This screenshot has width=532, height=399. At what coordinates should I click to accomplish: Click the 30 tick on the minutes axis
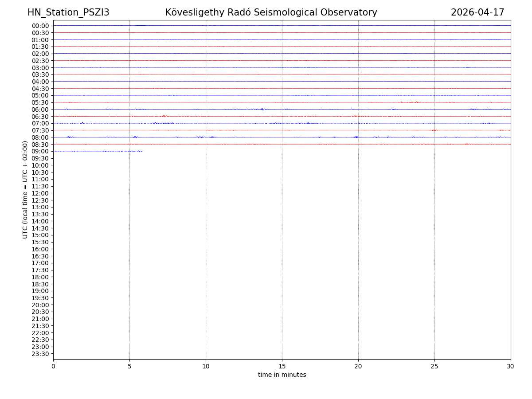point(511,367)
